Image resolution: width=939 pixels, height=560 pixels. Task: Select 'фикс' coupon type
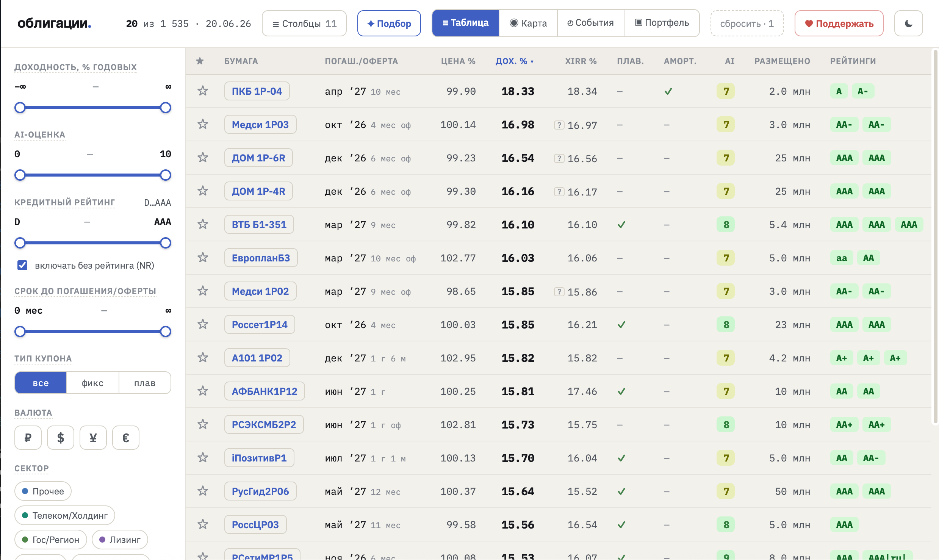point(93,383)
